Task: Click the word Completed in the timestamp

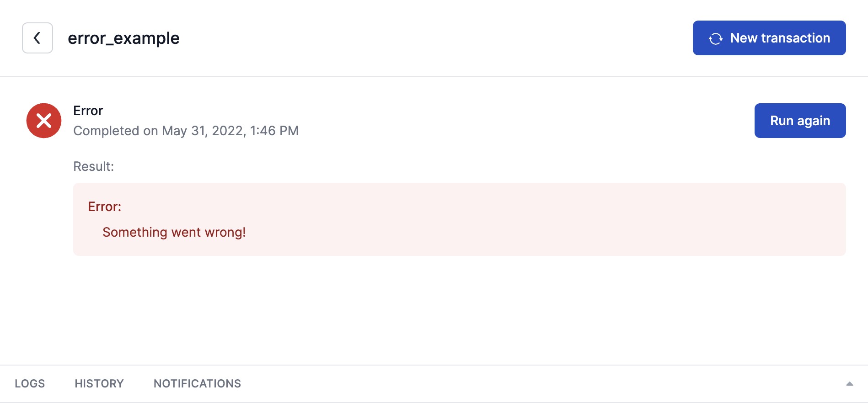Action: pyautogui.click(x=106, y=131)
